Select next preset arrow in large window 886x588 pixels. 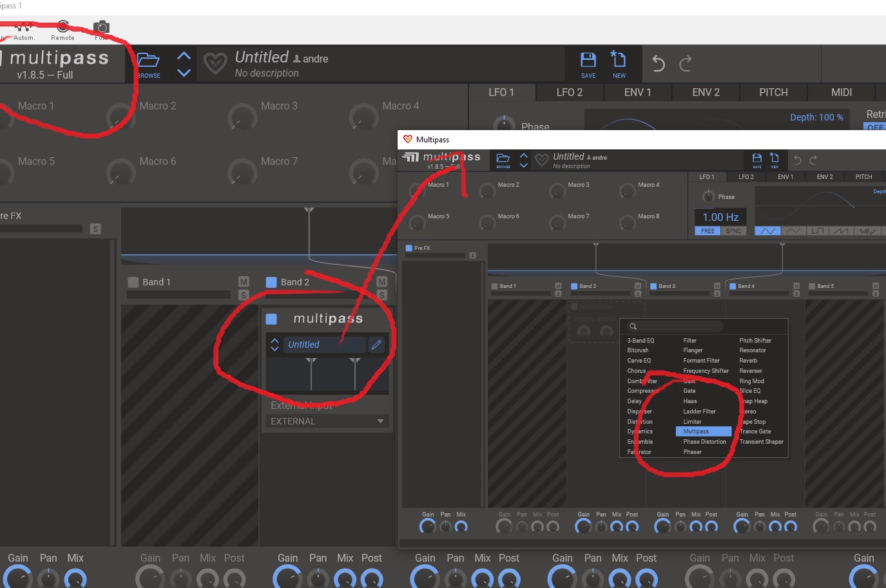184,73
